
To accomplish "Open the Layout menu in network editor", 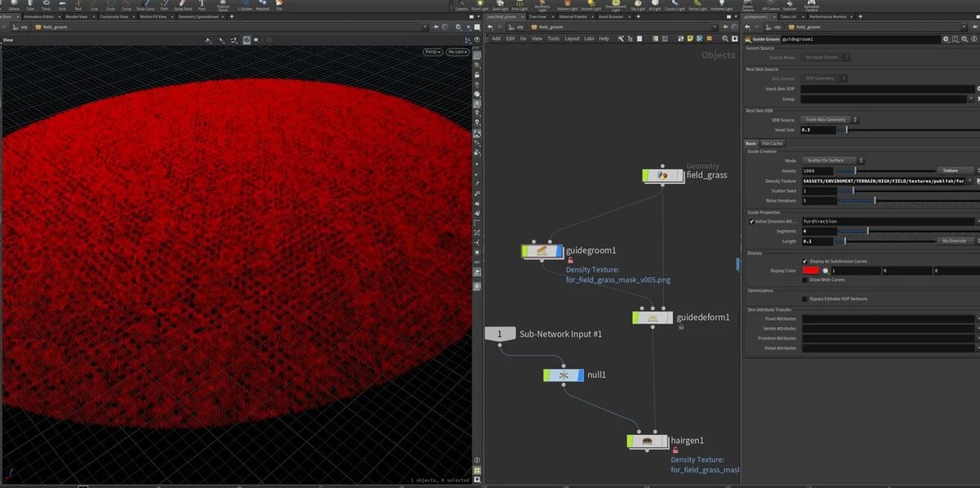I will pyautogui.click(x=572, y=38).
